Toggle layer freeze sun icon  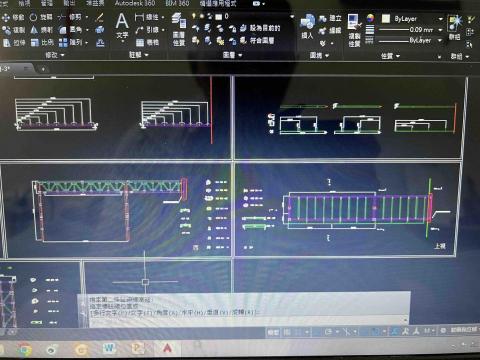click(x=202, y=16)
